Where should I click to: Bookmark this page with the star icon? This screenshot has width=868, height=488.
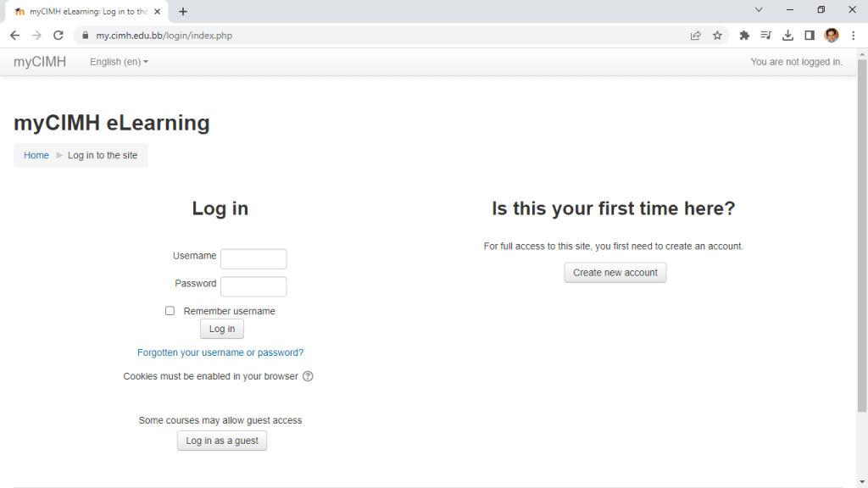[x=717, y=36]
